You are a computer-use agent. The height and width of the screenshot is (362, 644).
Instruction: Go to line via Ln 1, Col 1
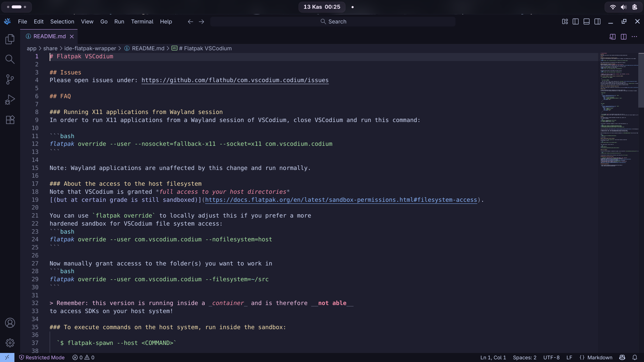click(493, 357)
